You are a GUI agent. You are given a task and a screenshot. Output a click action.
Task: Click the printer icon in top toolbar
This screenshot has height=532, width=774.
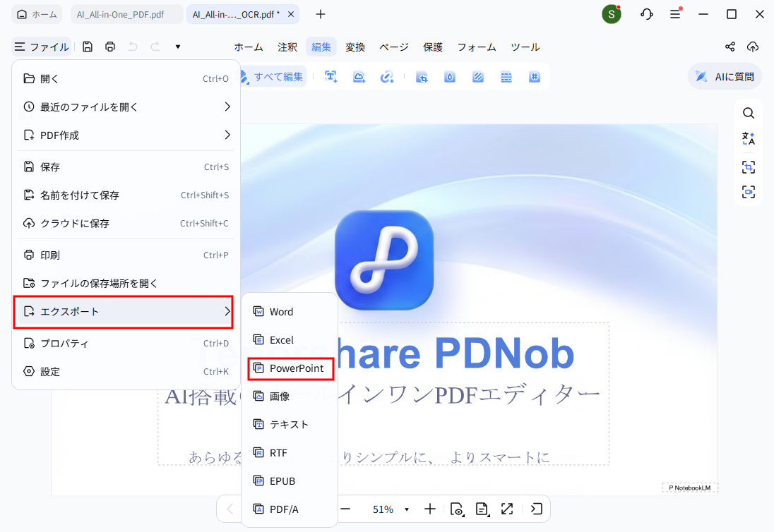[110, 47]
